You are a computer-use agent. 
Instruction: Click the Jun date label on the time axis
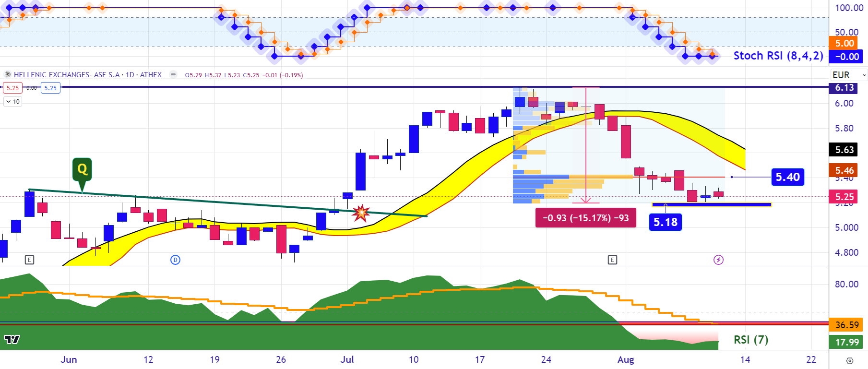tap(69, 359)
